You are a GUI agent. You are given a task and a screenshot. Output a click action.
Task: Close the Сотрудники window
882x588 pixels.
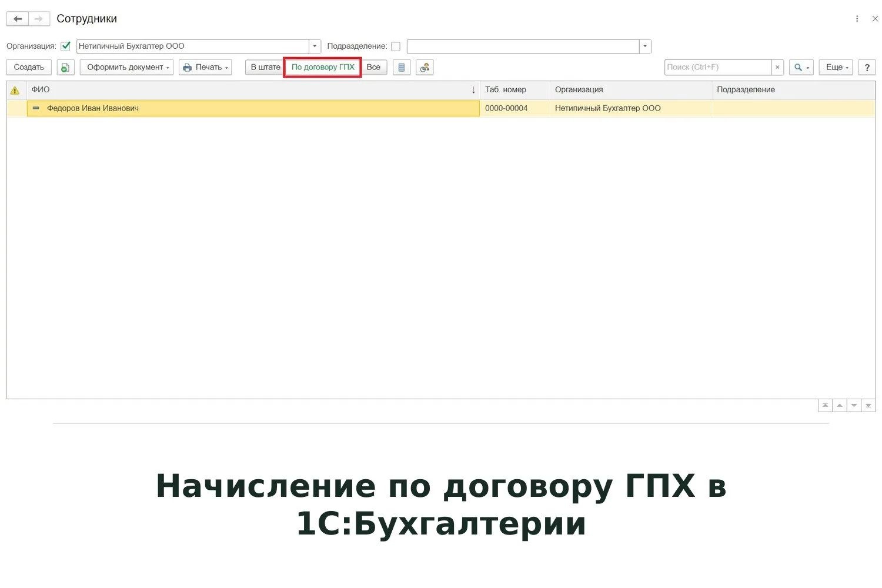[875, 19]
